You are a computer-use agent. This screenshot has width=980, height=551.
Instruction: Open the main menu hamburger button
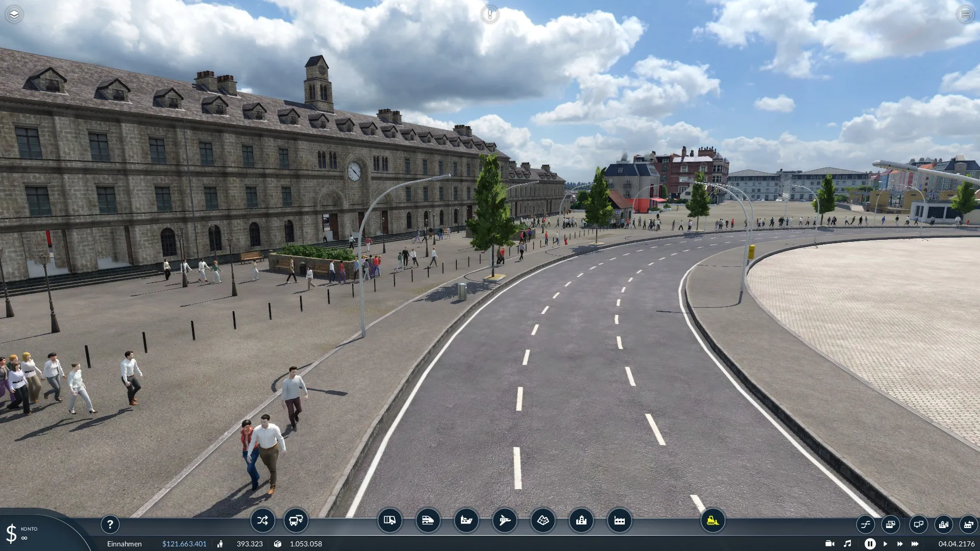tap(965, 14)
